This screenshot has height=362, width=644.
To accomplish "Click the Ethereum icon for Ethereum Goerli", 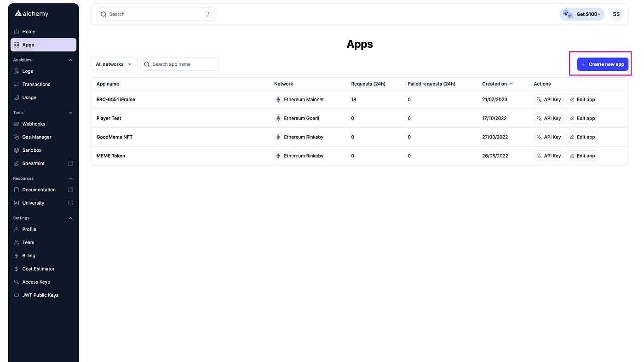I will coord(278,118).
